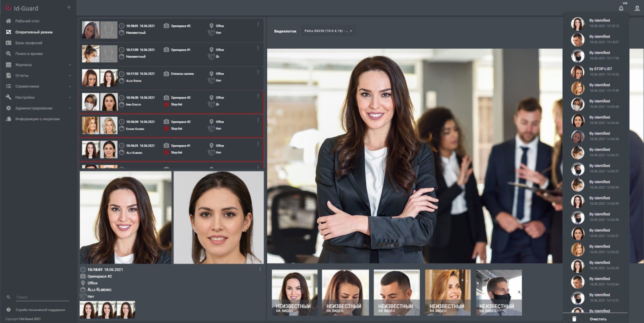Click the user account icon
The height and width of the screenshot is (323, 644).
[637, 8]
